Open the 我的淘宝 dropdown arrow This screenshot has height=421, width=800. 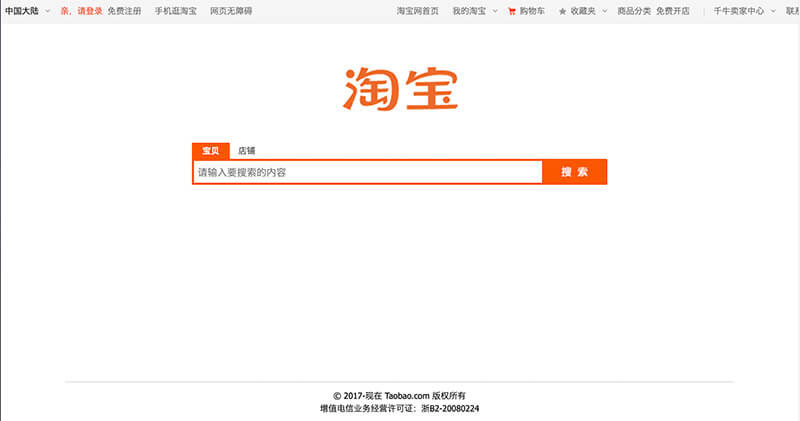[x=495, y=11]
